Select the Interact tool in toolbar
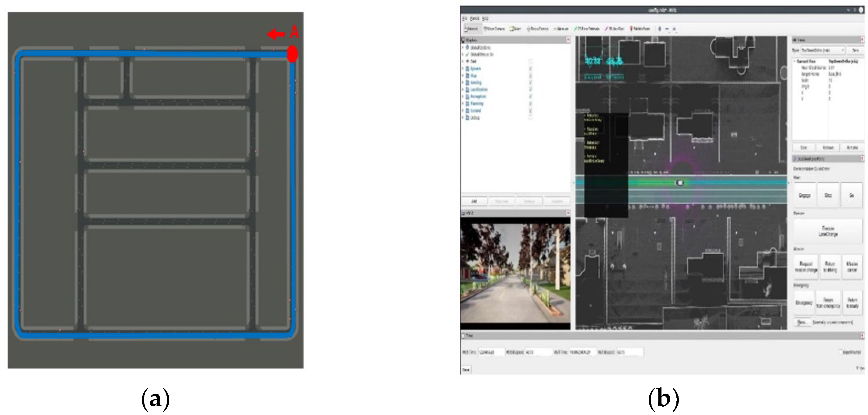Image resolution: width=868 pixels, height=415 pixels. click(x=472, y=29)
